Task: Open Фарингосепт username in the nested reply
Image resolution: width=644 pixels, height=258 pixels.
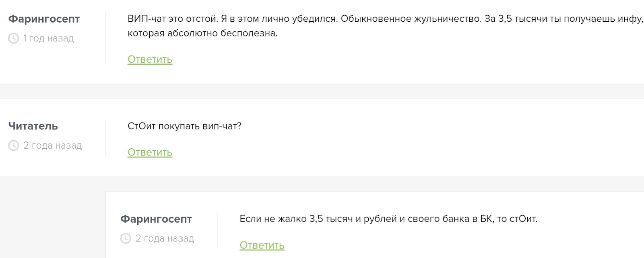Action: pyautogui.click(x=156, y=219)
